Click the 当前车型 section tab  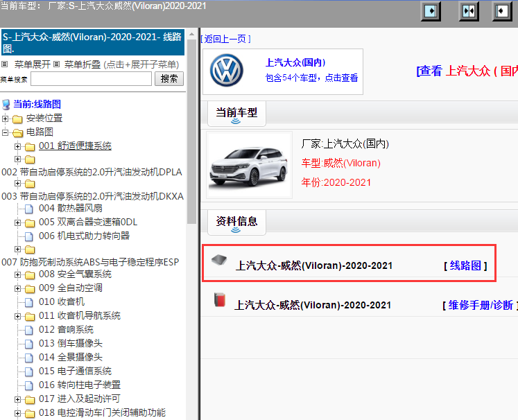[x=236, y=114]
